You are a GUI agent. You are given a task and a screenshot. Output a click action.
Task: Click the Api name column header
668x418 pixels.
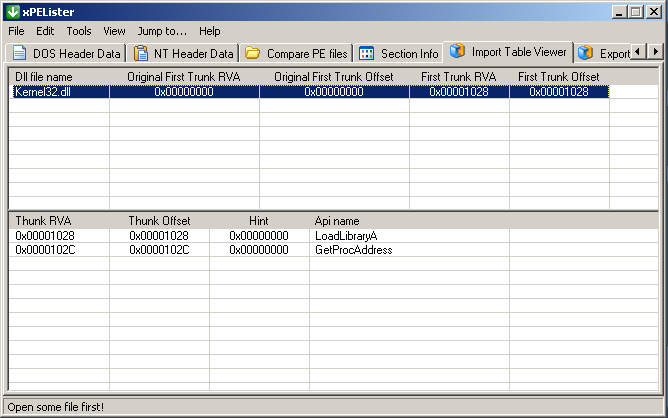coord(337,221)
